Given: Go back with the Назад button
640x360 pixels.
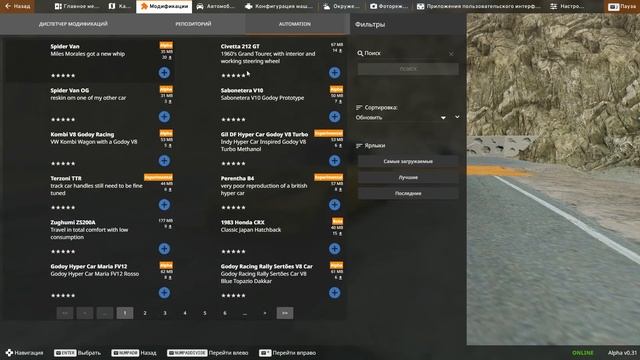Looking at the screenshot, I should 17,6.
